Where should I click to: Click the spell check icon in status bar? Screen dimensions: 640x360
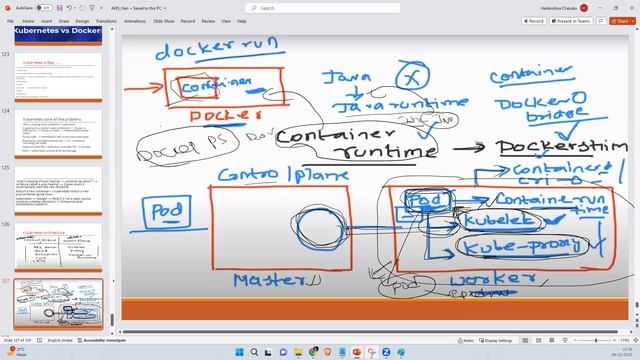click(40, 340)
